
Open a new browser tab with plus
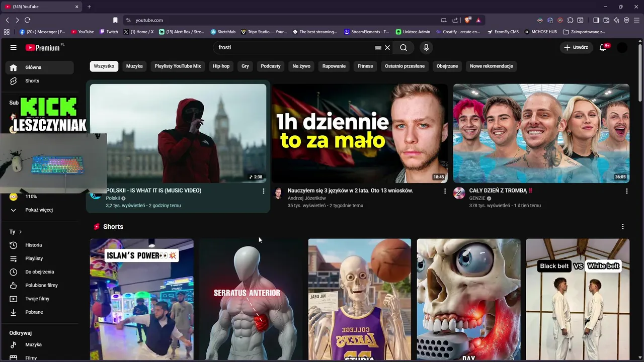coord(89,7)
